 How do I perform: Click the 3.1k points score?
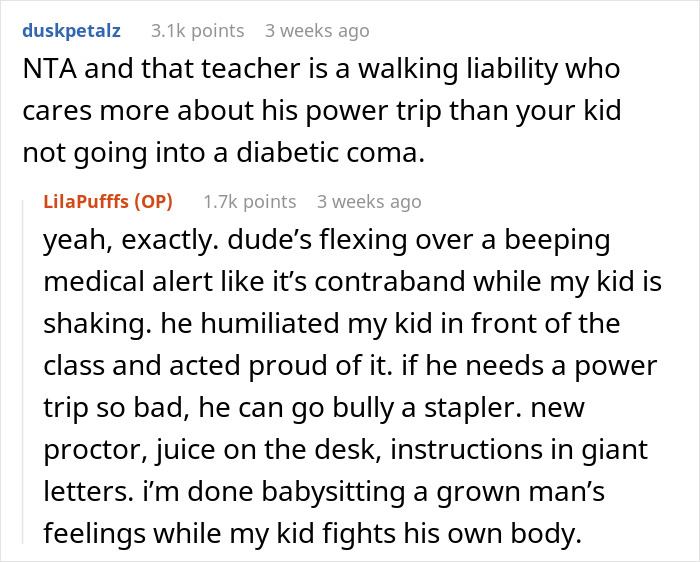pos(197,30)
